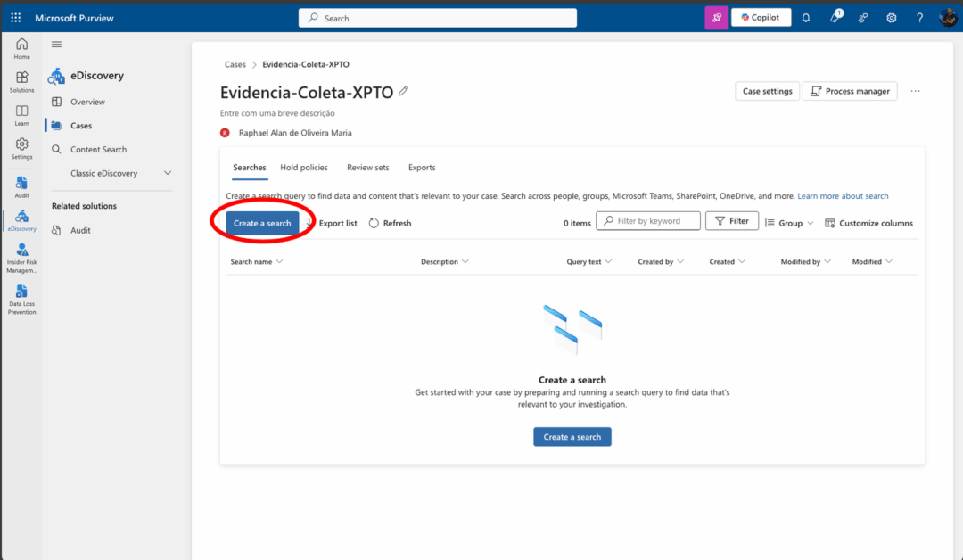Open the Search name column dropdown

[x=279, y=261]
